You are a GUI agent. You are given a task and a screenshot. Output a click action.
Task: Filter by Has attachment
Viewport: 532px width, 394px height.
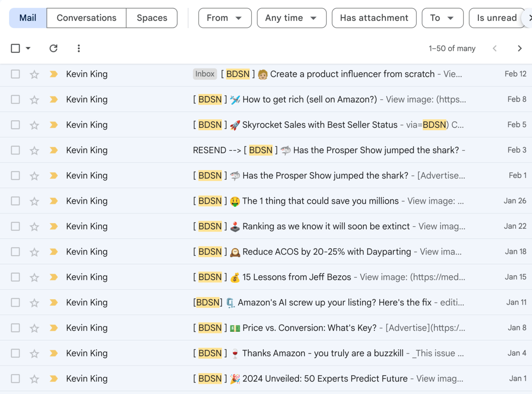click(374, 18)
